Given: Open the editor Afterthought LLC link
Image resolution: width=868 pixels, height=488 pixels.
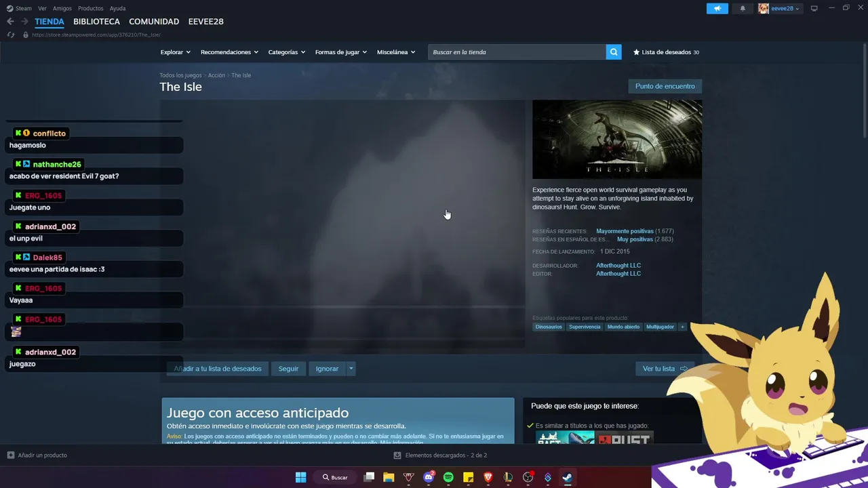Looking at the screenshot, I should [x=618, y=274].
